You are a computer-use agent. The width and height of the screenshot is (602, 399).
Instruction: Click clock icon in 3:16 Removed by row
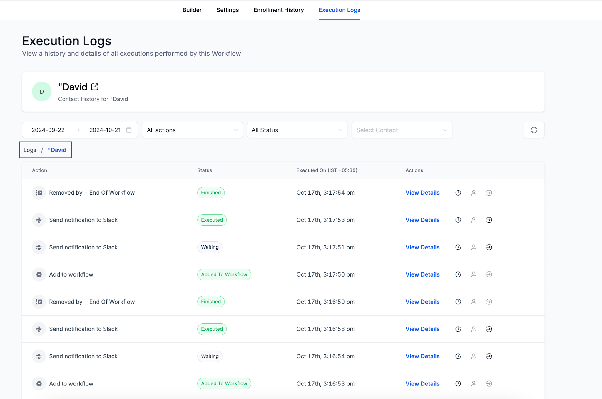pos(458,302)
